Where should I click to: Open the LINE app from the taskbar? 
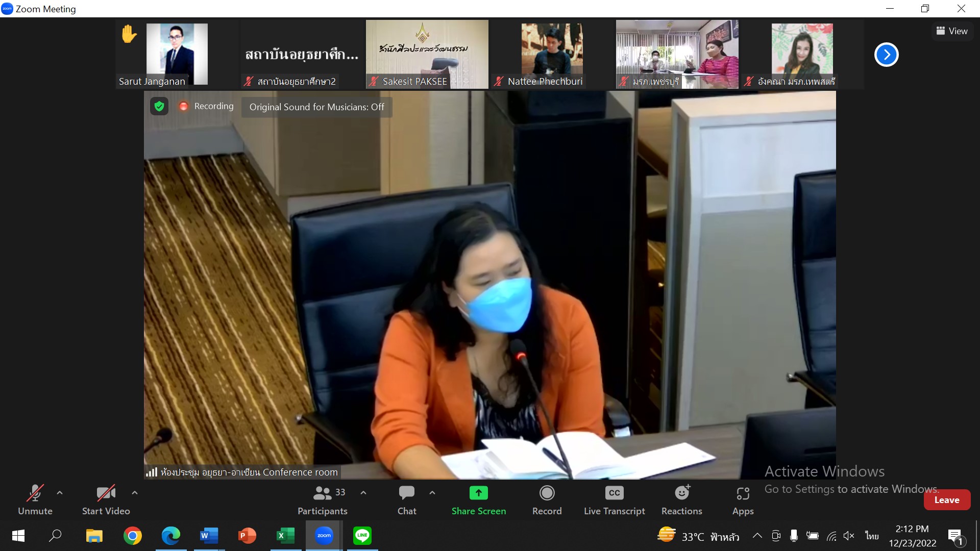pos(362,536)
